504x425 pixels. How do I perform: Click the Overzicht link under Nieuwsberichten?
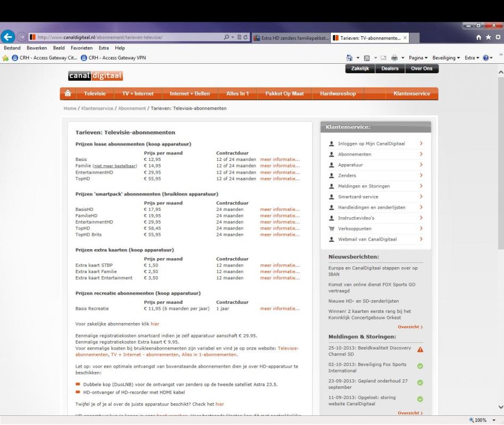tap(410, 327)
